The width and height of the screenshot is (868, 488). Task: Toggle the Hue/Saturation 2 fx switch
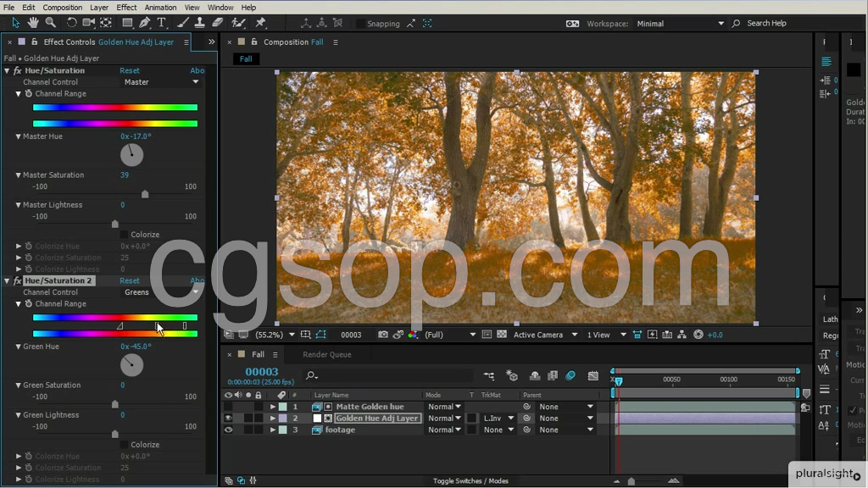(18, 281)
